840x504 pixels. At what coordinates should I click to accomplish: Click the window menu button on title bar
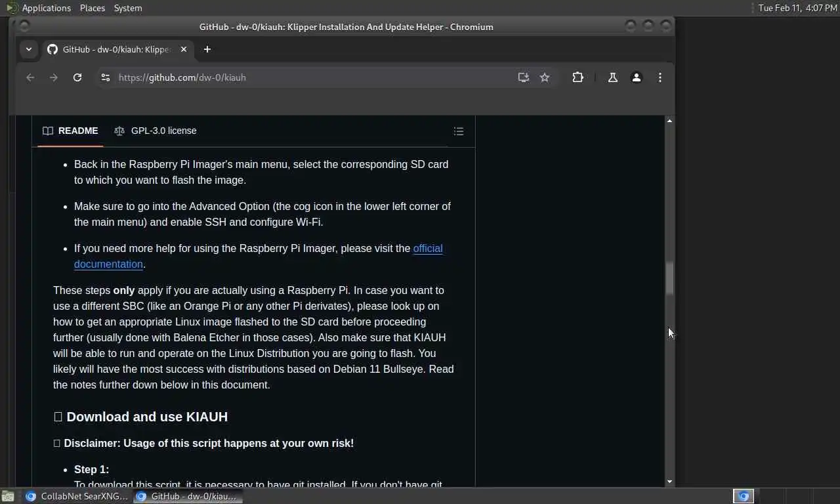[24, 26]
